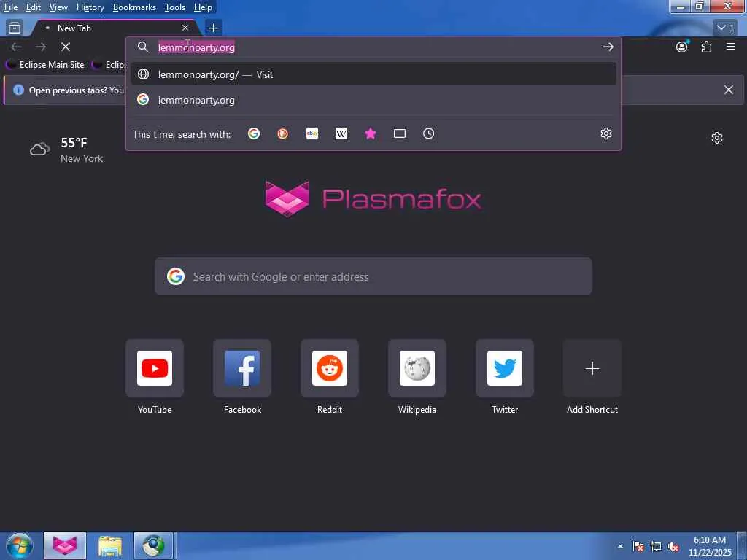This screenshot has width=747, height=560.
Task: Search this time with eBay icon
Action: tap(312, 134)
